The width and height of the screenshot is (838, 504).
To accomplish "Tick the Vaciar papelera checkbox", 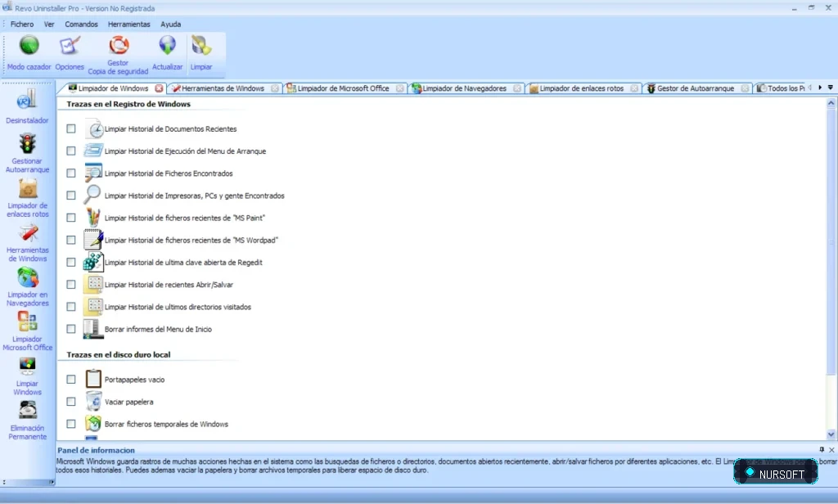I will pyautogui.click(x=71, y=402).
